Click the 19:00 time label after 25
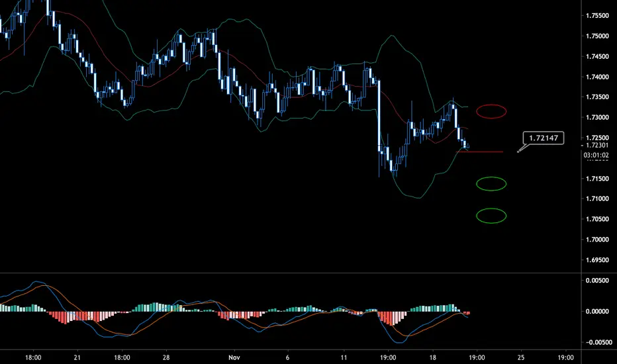The image size is (617, 364). pos(566,357)
